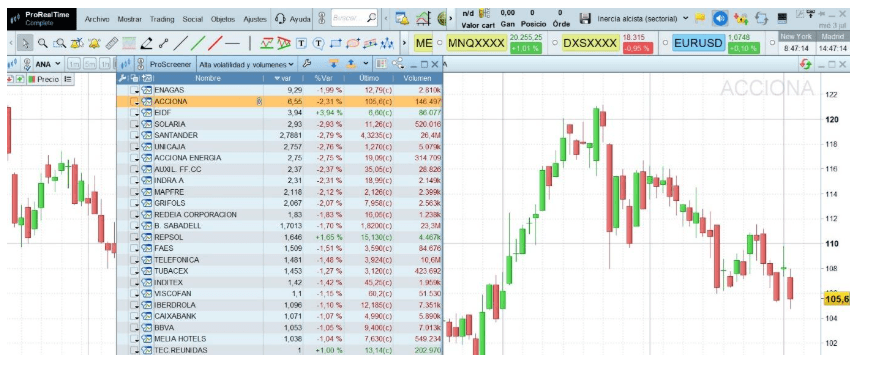Select the ellipse shape tool
Image resolution: width=870 pixels, height=375 pixels.
[353, 43]
